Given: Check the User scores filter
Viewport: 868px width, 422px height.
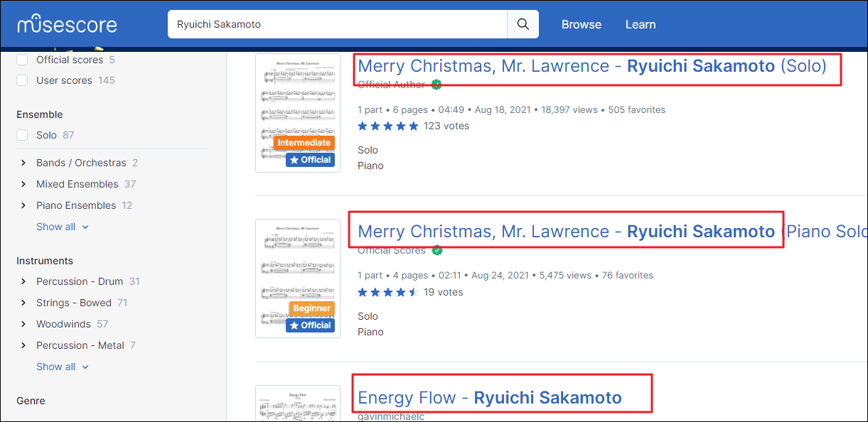Looking at the screenshot, I should coord(22,80).
